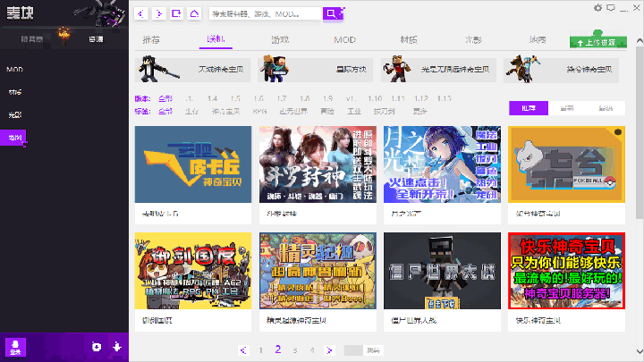Screen dimensions: 644x362
Task: Filter by version 1.8
Action: 304,98
